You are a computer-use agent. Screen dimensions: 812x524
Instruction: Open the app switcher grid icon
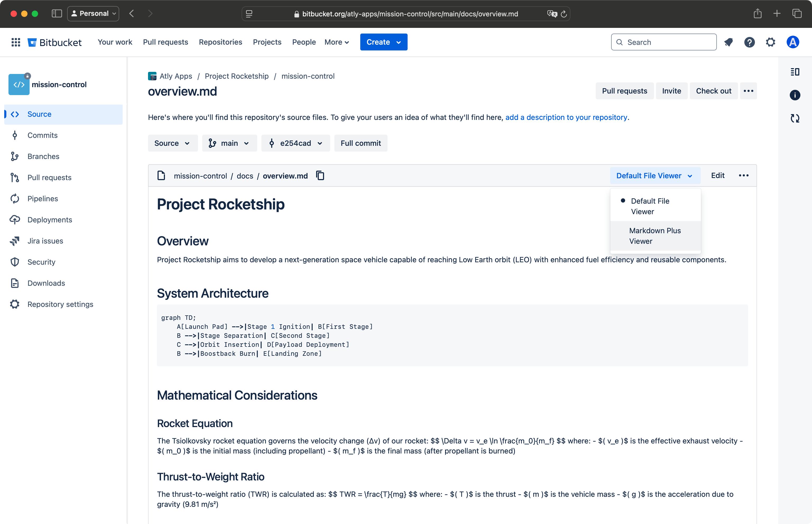[16, 42]
